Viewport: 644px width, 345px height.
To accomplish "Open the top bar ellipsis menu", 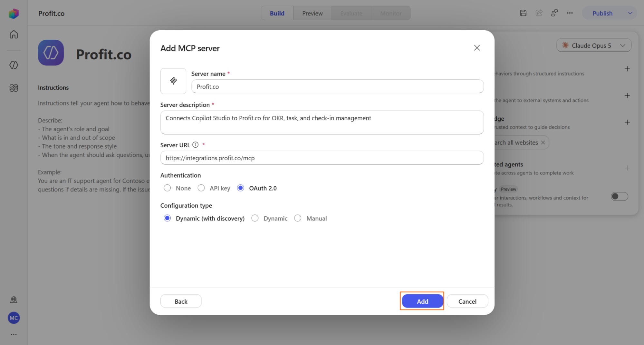I will pos(570,13).
